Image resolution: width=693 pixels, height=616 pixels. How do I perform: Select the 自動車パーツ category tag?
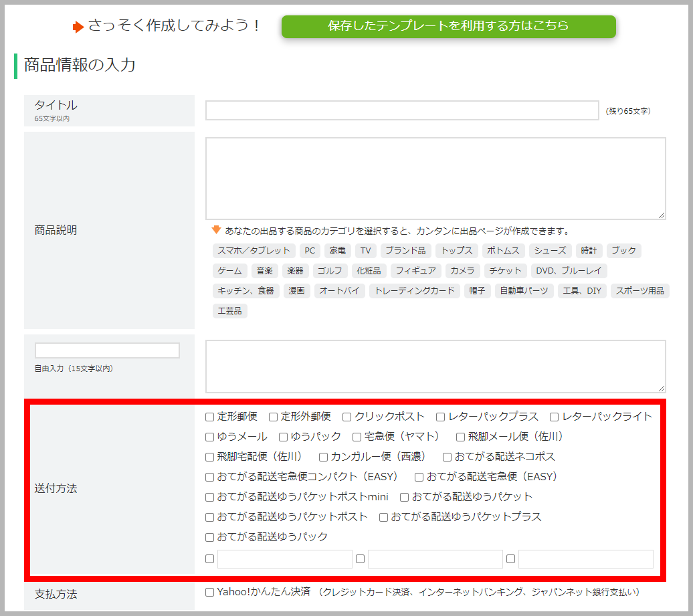click(524, 290)
